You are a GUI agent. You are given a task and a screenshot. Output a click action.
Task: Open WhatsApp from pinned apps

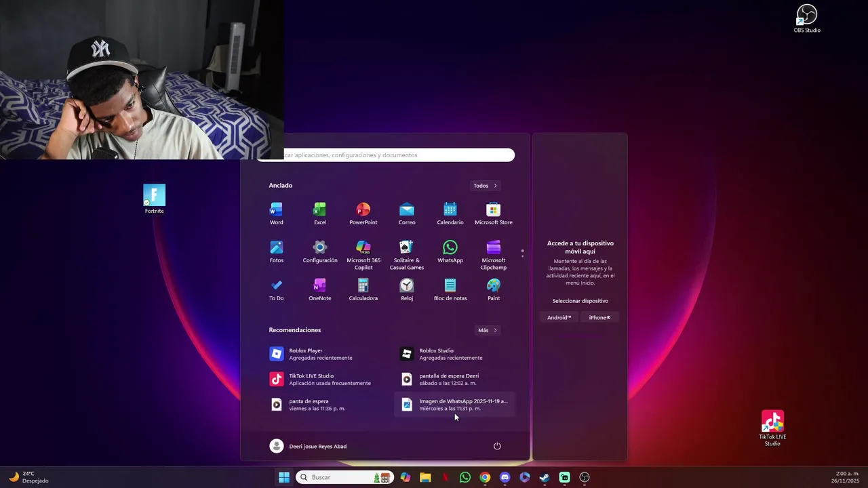(450, 251)
